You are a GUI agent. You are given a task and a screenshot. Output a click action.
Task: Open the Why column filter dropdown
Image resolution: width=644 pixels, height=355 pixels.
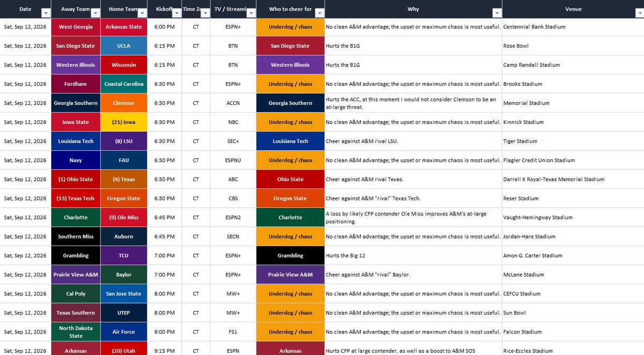[x=497, y=13]
